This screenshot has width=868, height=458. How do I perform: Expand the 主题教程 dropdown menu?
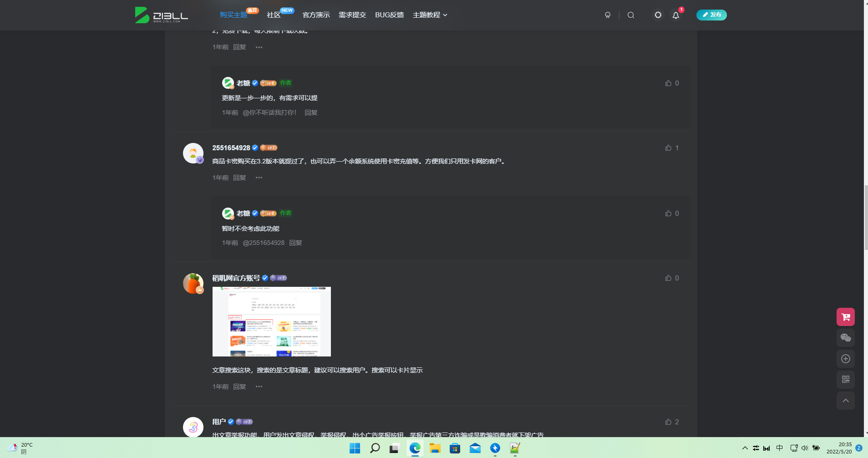click(430, 15)
